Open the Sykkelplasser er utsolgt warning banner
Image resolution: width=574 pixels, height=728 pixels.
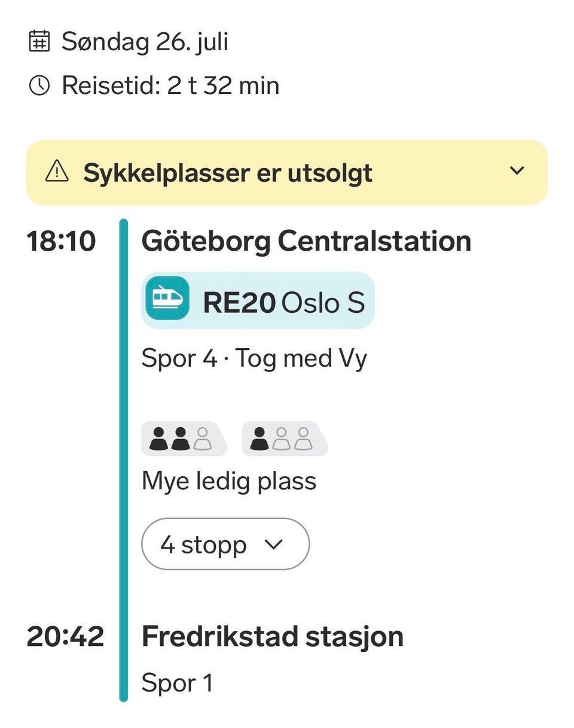pos(287,172)
